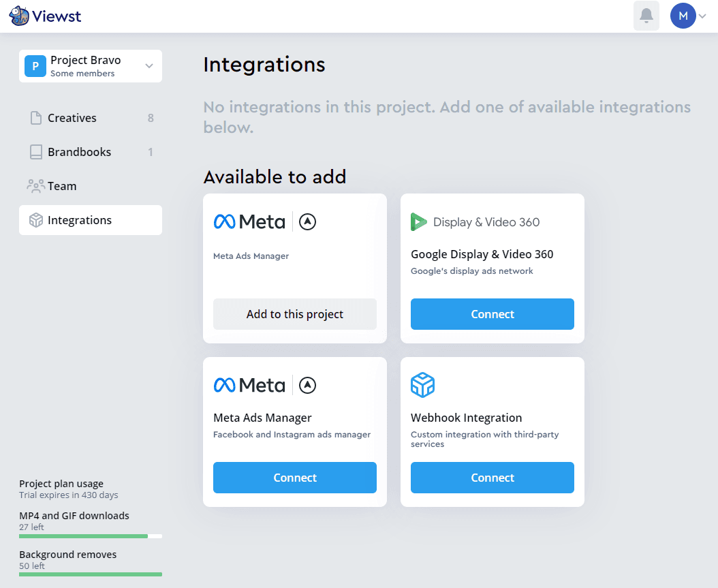Click the MP4 and GIF downloads usage text

pyautogui.click(x=75, y=516)
